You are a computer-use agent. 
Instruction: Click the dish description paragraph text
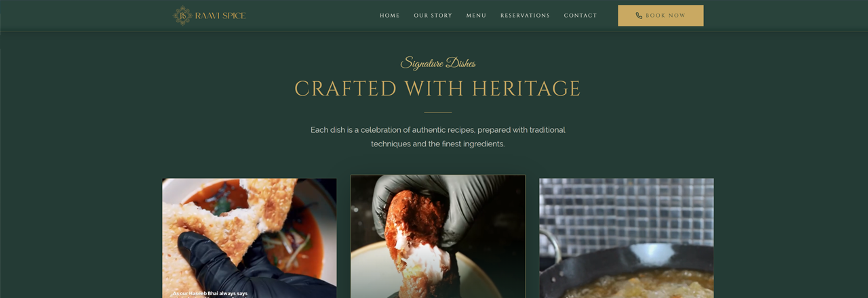pyautogui.click(x=438, y=137)
